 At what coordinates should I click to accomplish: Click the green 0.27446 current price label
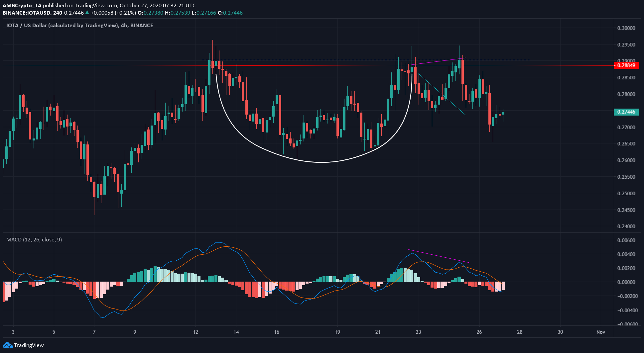(x=626, y=112)
